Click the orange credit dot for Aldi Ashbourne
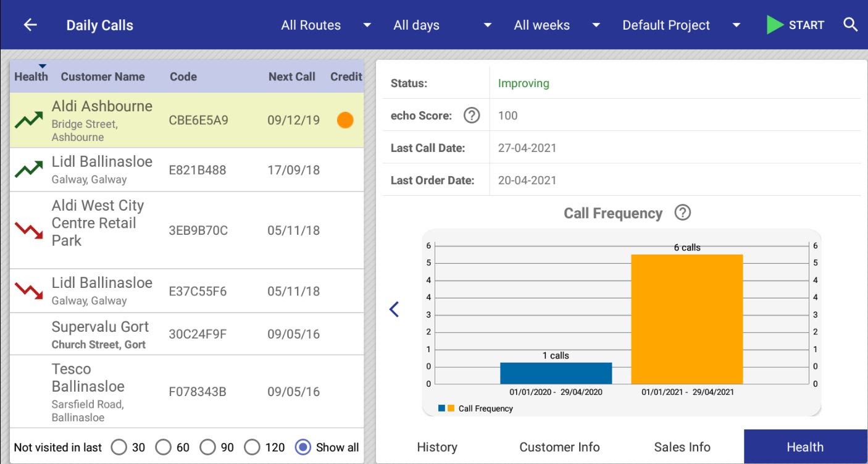Screen dimensions: 868x464 tap(345, 120)
